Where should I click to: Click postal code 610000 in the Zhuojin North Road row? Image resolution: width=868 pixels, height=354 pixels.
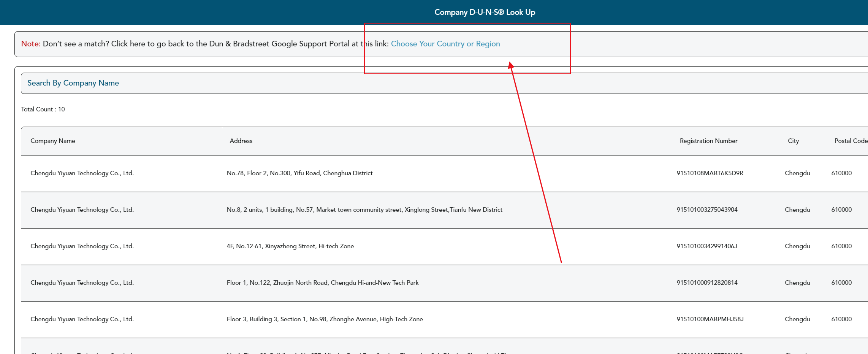[x=841, y=283]
